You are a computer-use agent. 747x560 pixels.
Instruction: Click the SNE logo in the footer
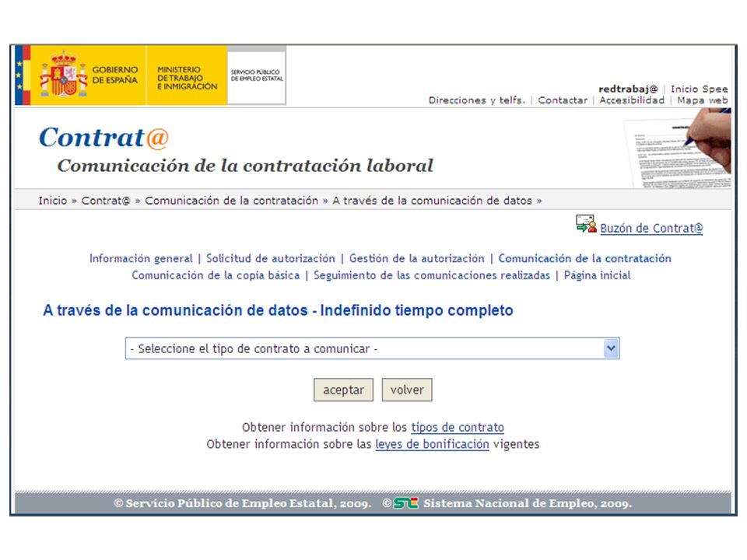pos(405,503)
